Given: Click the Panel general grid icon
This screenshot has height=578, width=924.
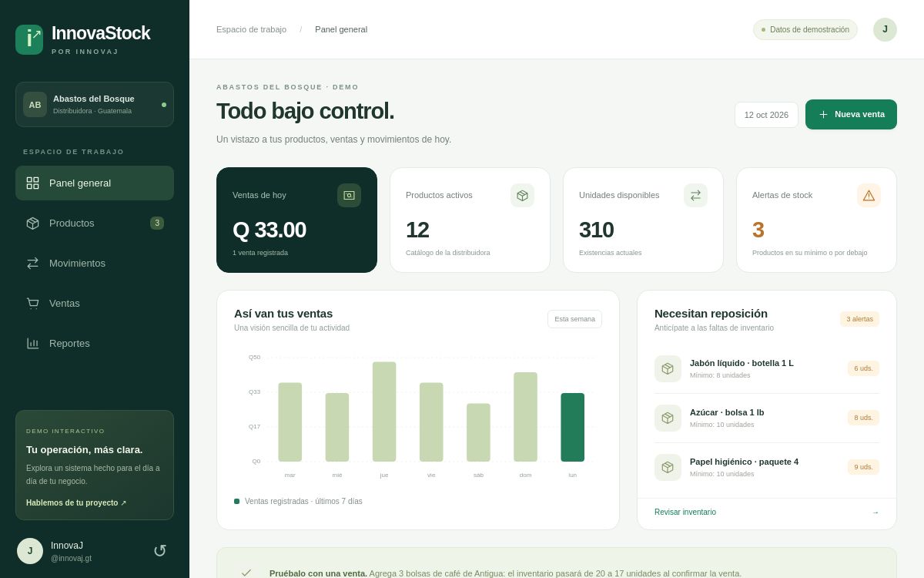Looking at the screenshot, I should point(32,183).
